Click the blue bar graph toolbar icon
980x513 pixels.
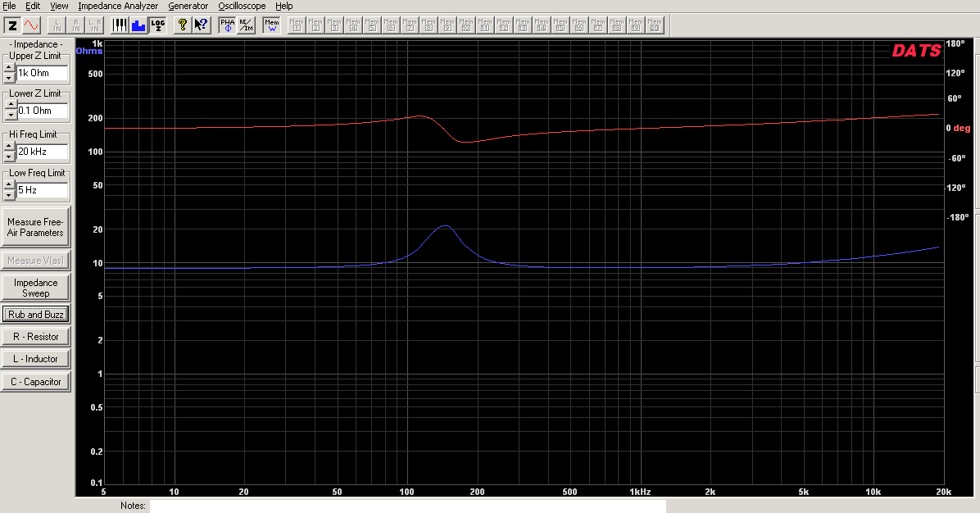coord(138,25)
